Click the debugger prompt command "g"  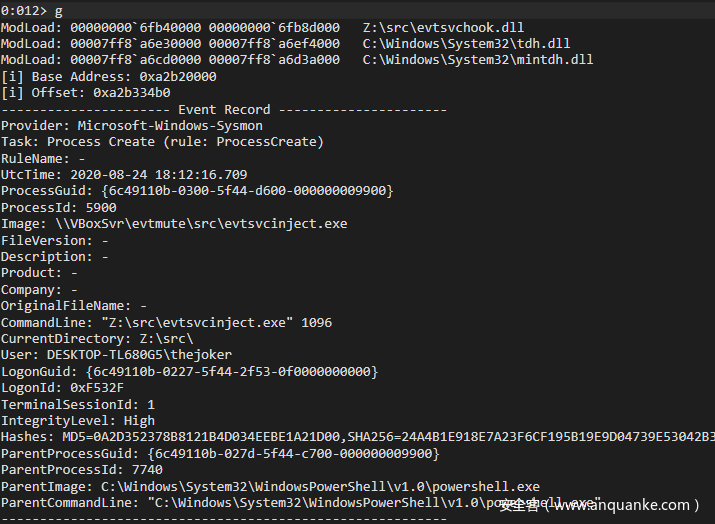(x=59, y=11)
